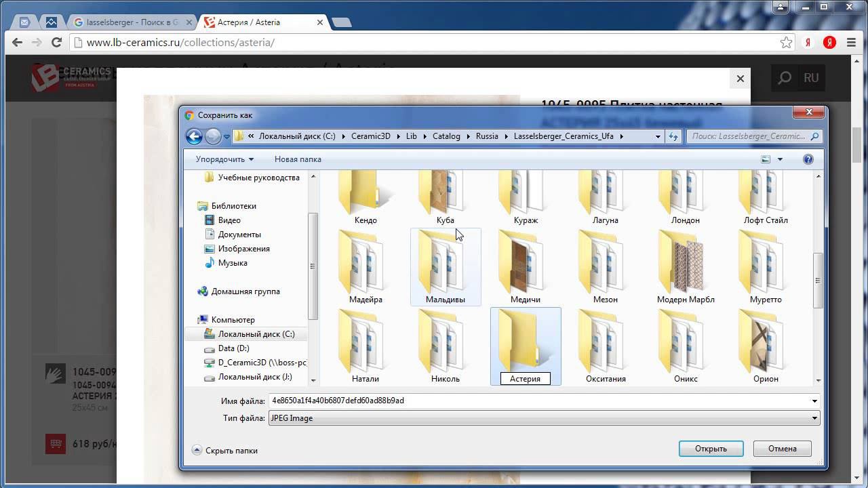This screenshot has width=868, height=488.
Task: Select the Модерн Марбл folder
Action: 686,267
